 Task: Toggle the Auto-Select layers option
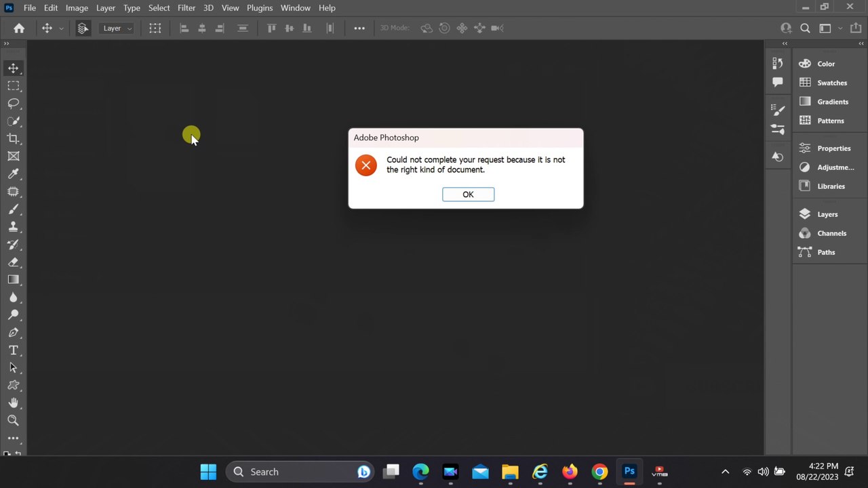click(x=83, y=28)
